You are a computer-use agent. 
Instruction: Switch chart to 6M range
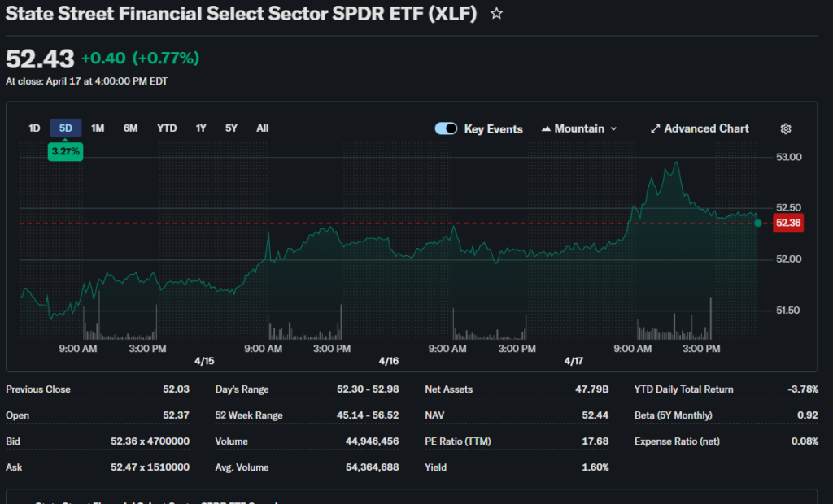tap(130, 128)
